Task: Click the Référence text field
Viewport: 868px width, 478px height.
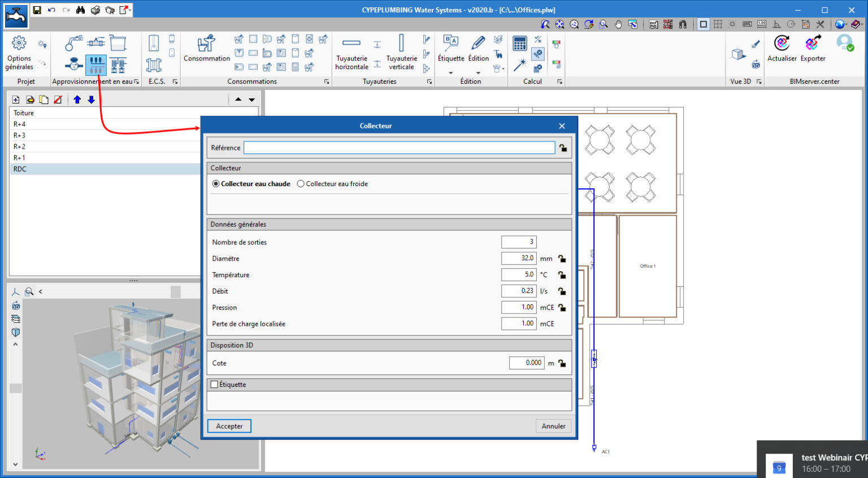Action: click(399, 148)
